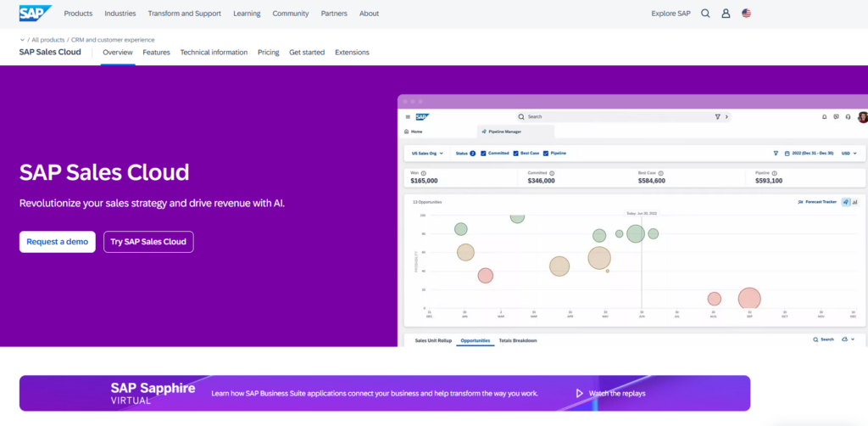Click the Status count badge showing 2
This screenshot has width=868, height=426.
pos(473,154)
